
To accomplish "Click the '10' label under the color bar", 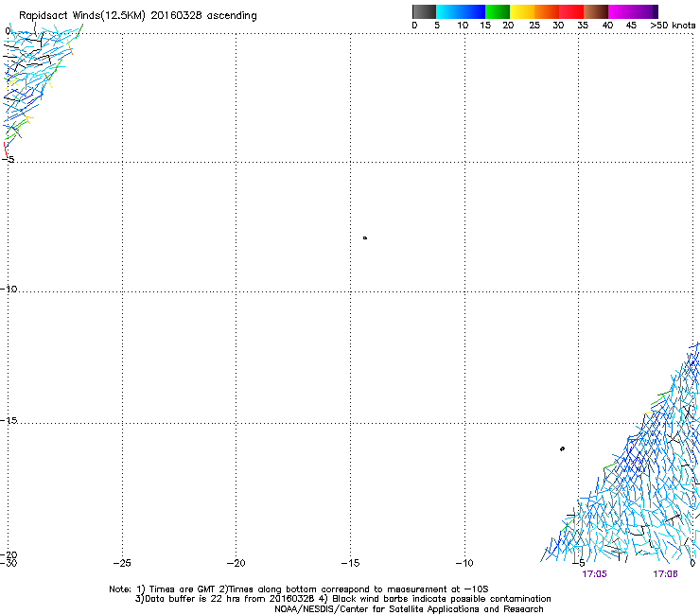I will coord(463,26).
